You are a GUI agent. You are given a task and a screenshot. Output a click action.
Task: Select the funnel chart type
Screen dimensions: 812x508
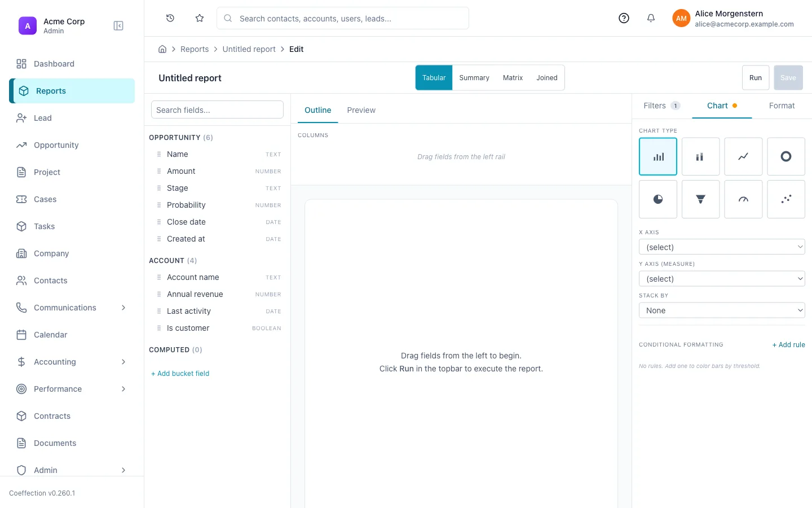(x=700, y=199)
